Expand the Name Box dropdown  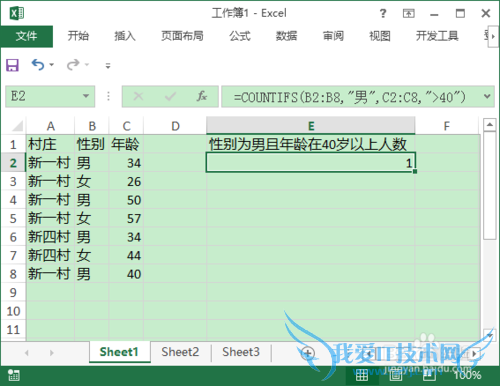click(86, 96)
